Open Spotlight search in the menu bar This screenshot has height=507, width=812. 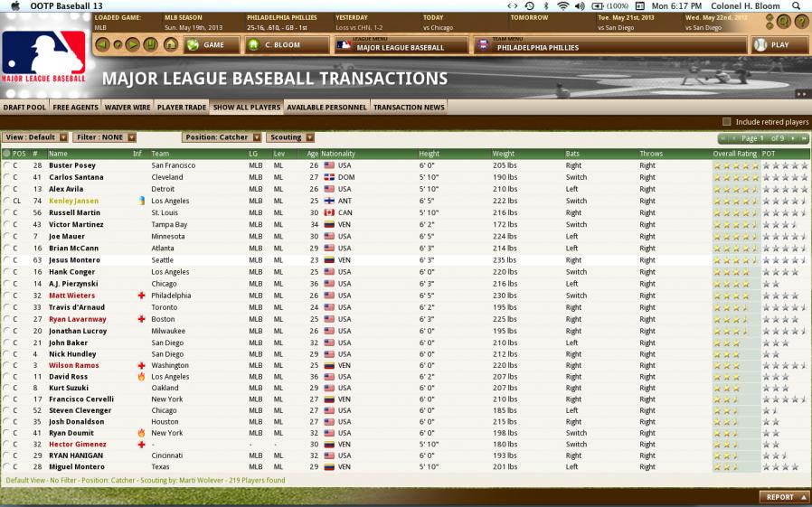[796, 6]
